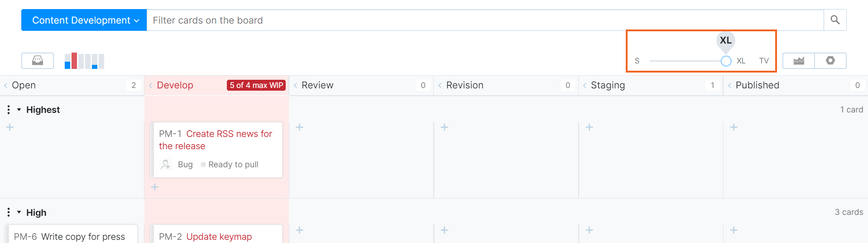Click the Develop column header
The height and width of the screenshot is (243, 868).
coord(175,85)
